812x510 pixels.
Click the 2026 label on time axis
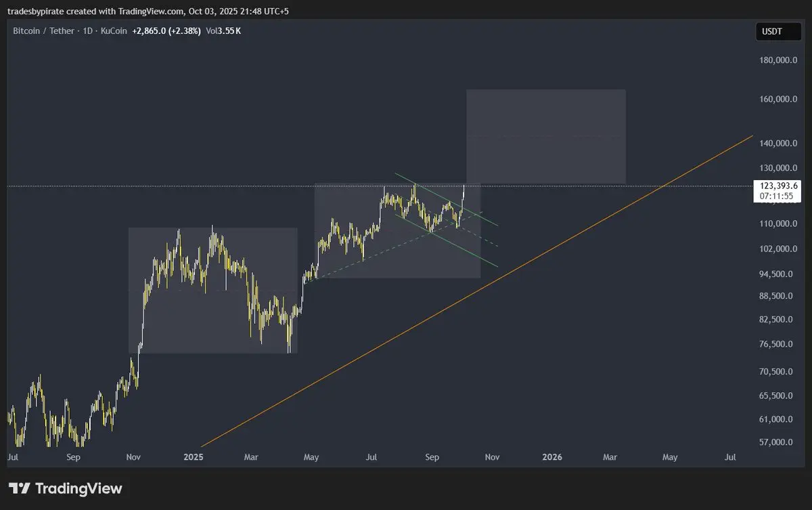point(552,458)
